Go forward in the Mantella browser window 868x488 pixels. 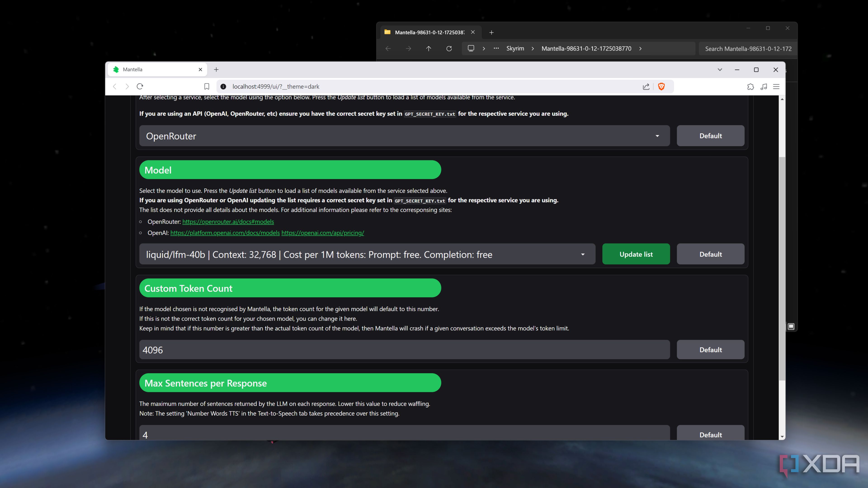click(x=127, y=87)
